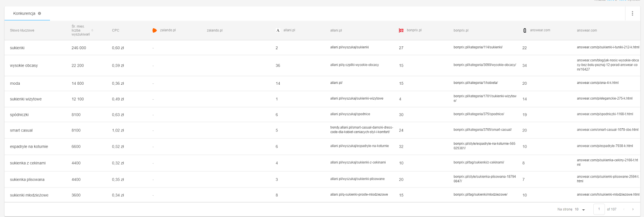Click search volume value 12 100

(78, 99)
